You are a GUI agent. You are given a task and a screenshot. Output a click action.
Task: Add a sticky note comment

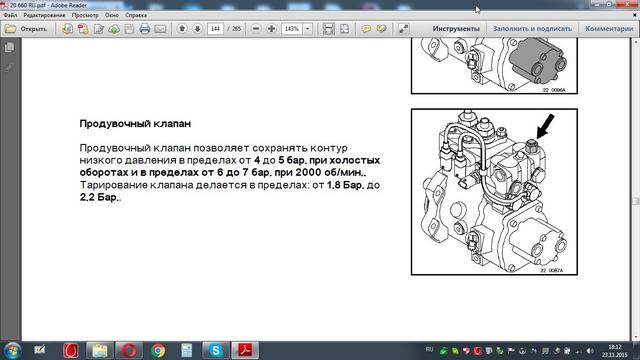point(366,29)
